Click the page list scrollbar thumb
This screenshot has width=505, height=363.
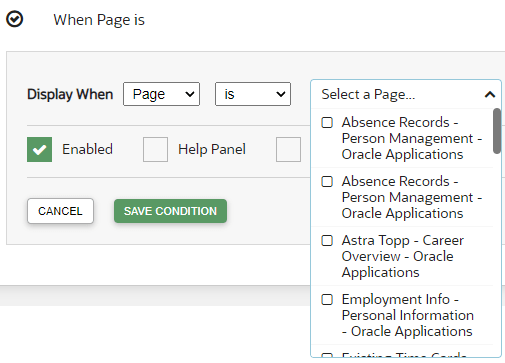pos(497,131)
